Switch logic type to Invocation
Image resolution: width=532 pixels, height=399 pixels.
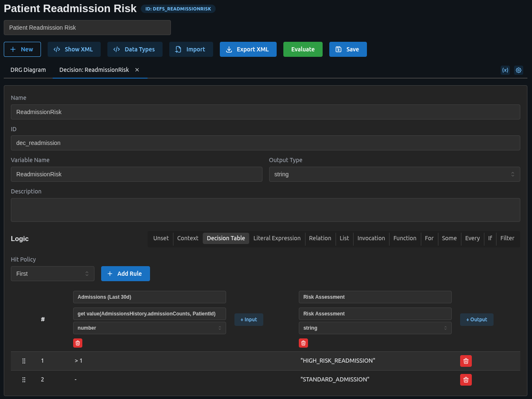click(371, 238)
